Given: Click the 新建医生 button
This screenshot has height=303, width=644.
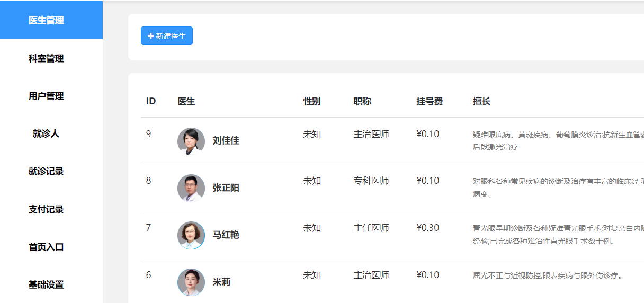Looking at the screenshot, I should point(167,36).
